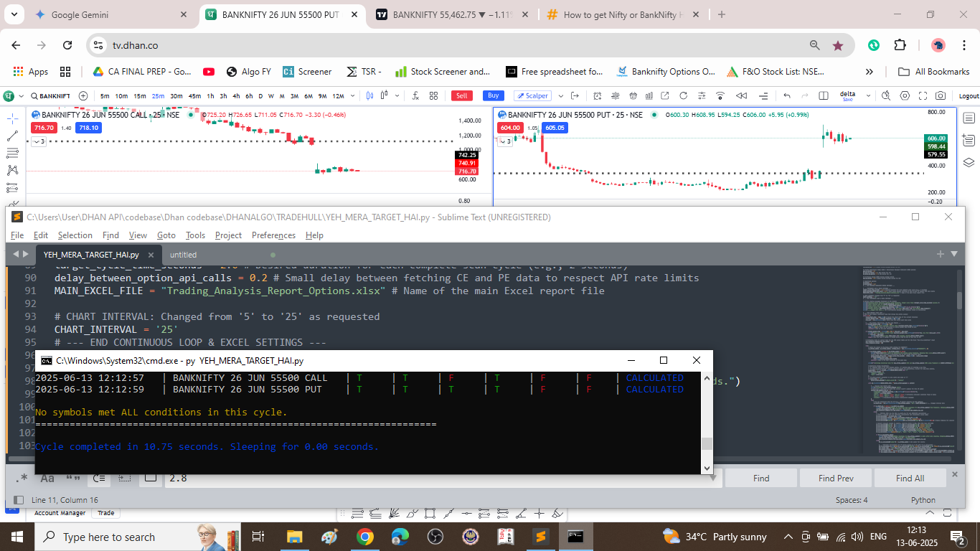Click the Logout button
Image resolution: width=980 pixels, height=551 pixels.
(x=969, y=96)
